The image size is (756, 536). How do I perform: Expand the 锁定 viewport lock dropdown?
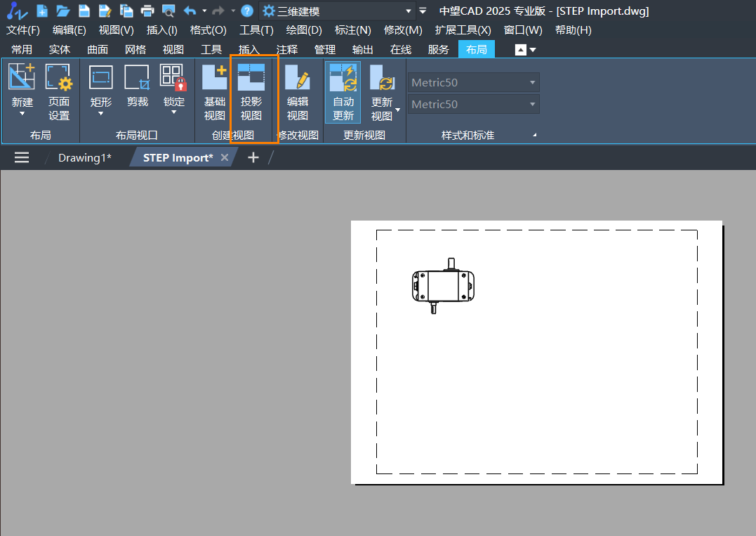pos(174,112)
